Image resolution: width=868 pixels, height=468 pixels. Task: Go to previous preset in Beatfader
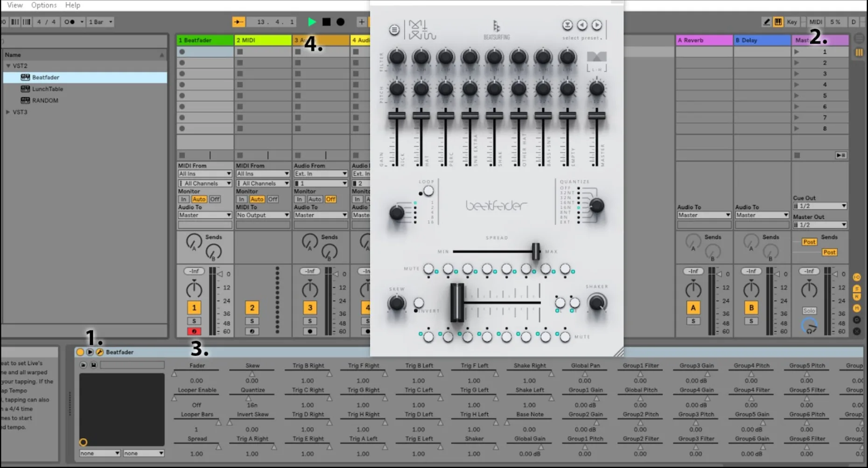582,25
